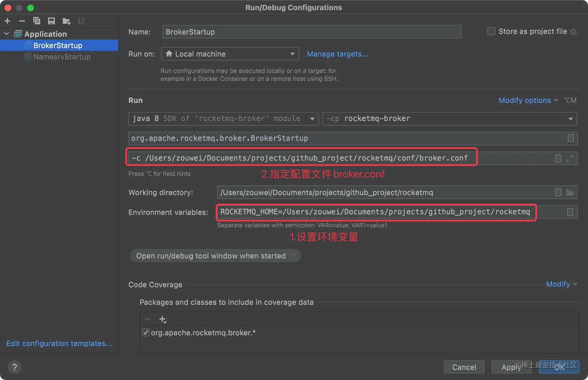Remove coverage pattern with the minus button
The height and width of the screenshot is (380, 588).
pyautogui.click(x=147, y=319)
